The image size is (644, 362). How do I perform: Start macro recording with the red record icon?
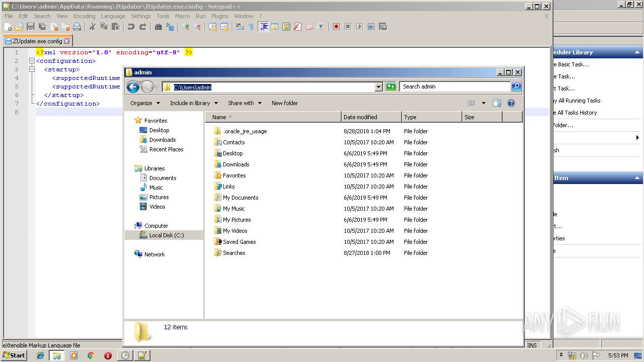336,27
